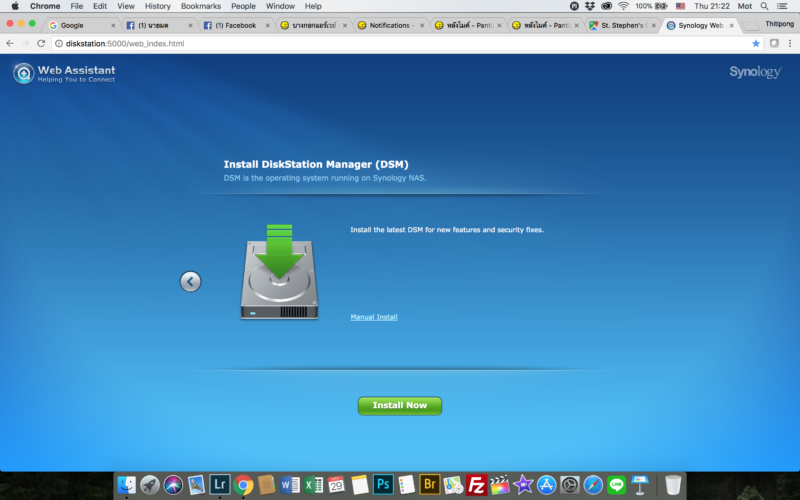This screenshot has width=800, height=500.
Task: Open Adobe Bridge from the dock
Action: 430,484
